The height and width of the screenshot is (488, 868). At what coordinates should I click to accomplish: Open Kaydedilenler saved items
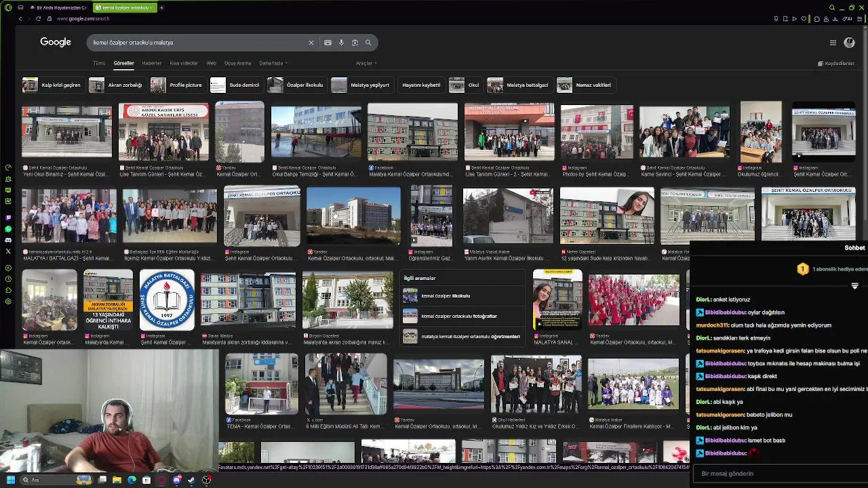[x=836, y=63]
